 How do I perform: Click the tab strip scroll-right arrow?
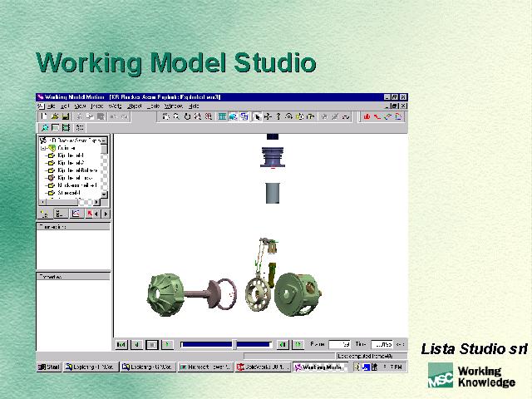pyautogui.click(x=106, y=214)
